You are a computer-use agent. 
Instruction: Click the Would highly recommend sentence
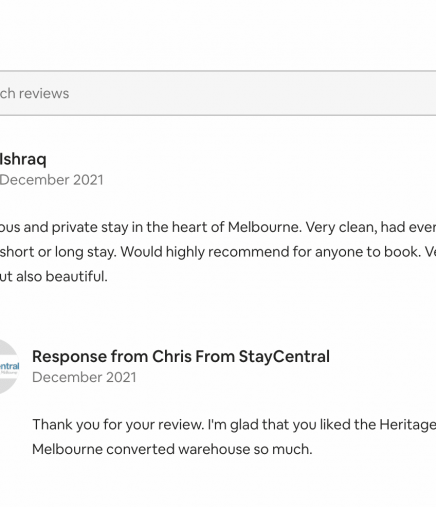tap(270, 252)
